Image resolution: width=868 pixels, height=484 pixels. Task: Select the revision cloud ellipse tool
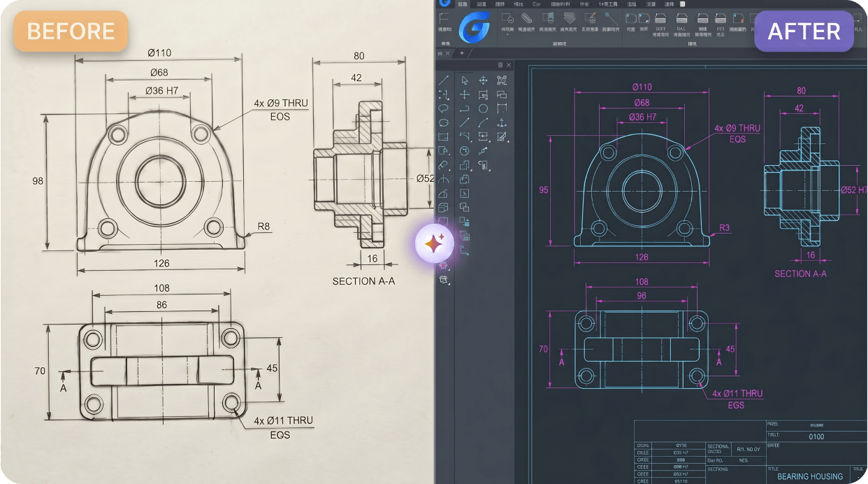pos(443,108)
